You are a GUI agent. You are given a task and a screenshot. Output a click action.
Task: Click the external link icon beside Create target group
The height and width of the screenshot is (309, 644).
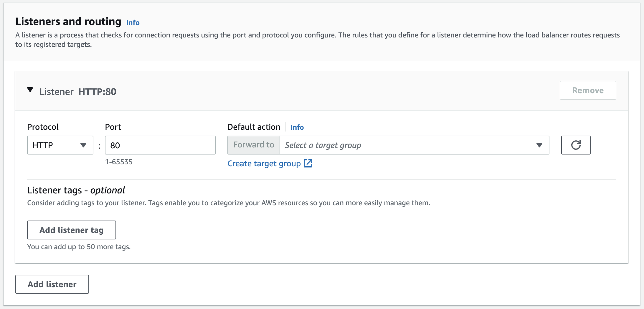tap(308, 163)
